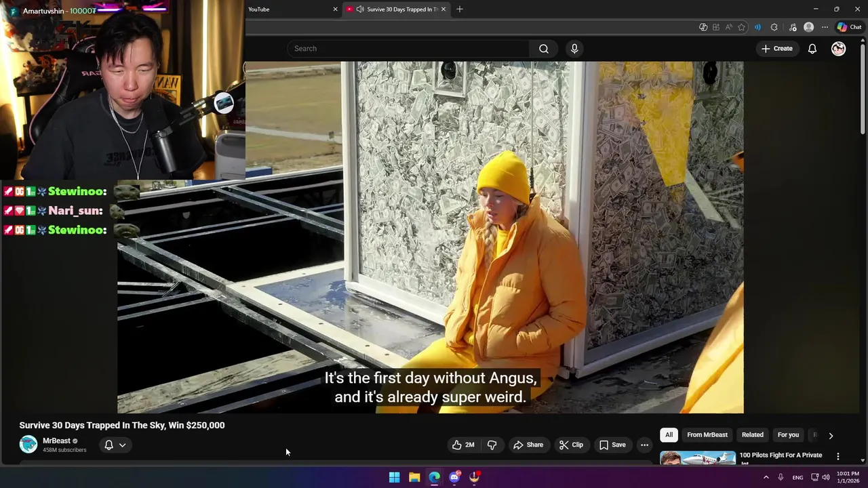Save video to a playlist
The width and height of the screenshot is (868, 488).
click(x=612, y=445)
